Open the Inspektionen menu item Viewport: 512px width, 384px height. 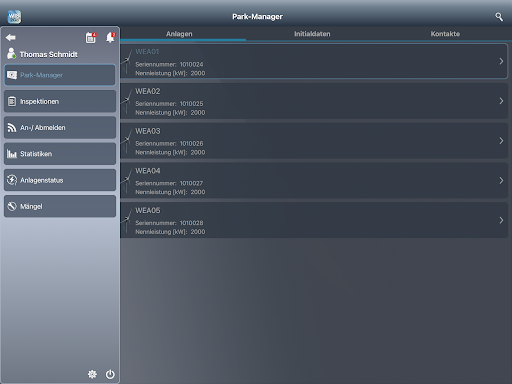[60, 101]
